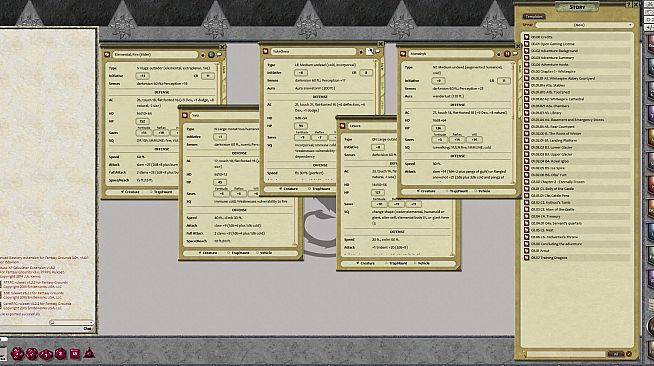
Task: Open story entry 00.01 Open Gaming License
Action: coord(553,44)
